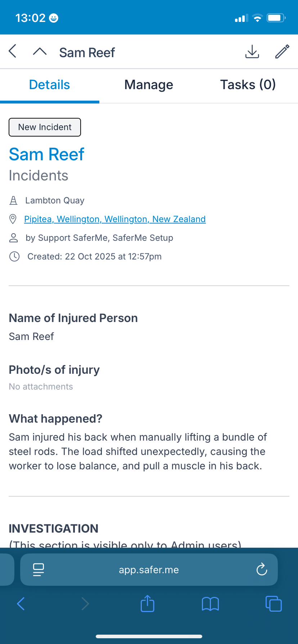
Task: Tap the reload icon in the address bar
Action: click(262, 569)
